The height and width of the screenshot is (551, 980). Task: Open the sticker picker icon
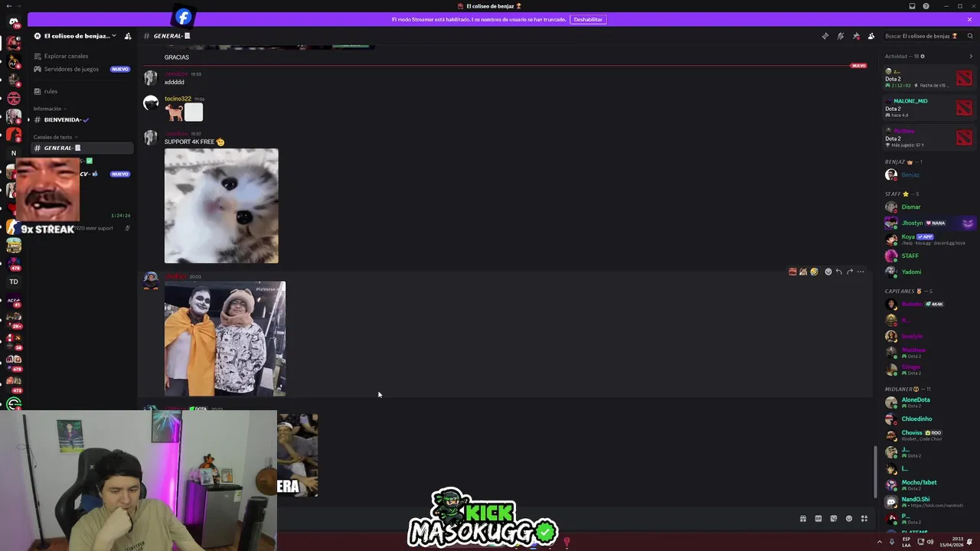[834, 519]
